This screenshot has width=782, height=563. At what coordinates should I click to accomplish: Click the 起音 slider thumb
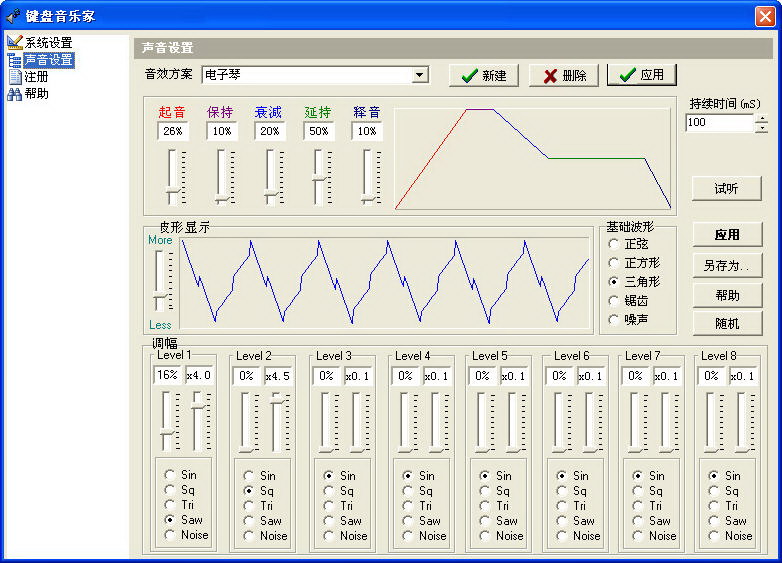pyautogui.click(x=173, y=192)
